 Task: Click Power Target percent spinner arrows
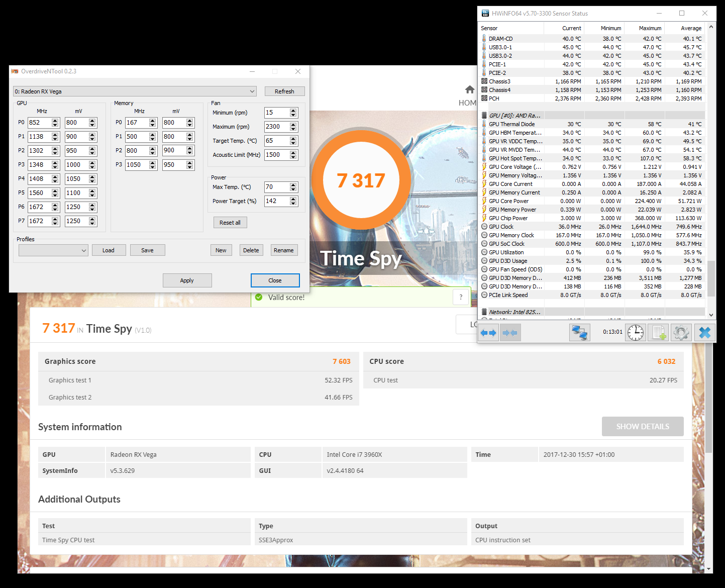pyautogui.click(x=293, y=201)
